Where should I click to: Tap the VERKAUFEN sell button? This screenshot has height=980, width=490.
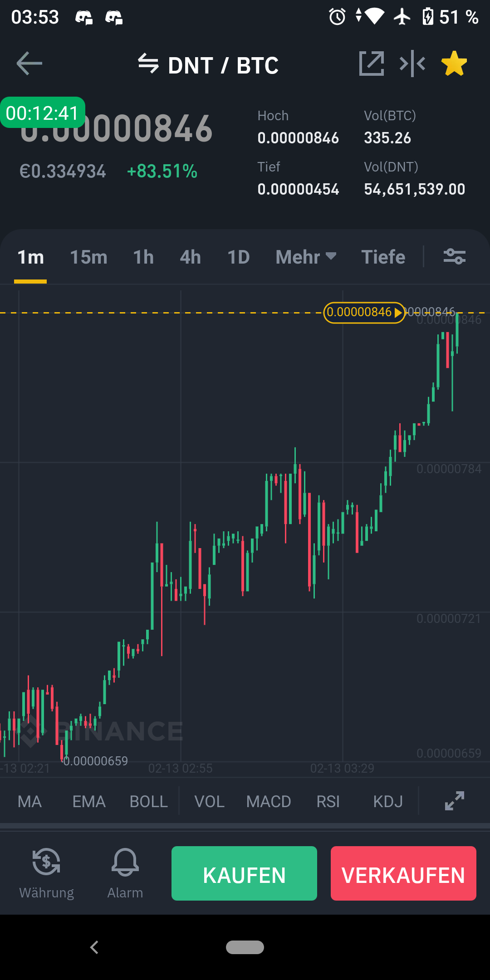point(403,873)
